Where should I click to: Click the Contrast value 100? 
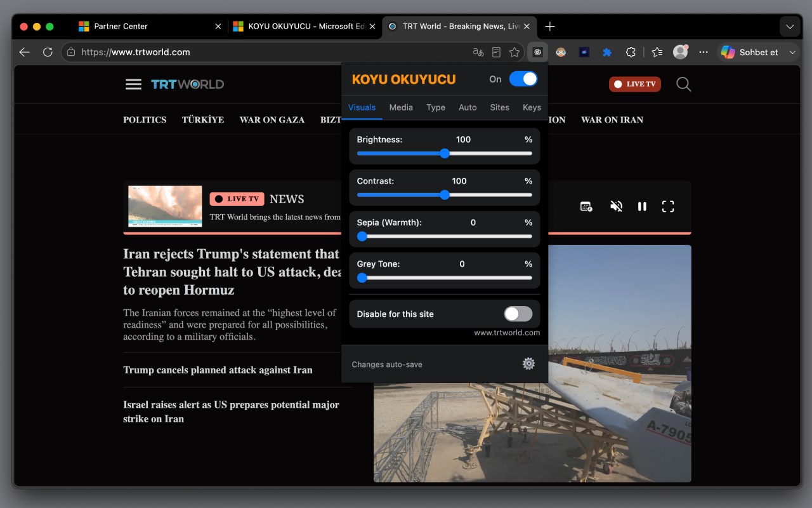[x=459, y=181]
